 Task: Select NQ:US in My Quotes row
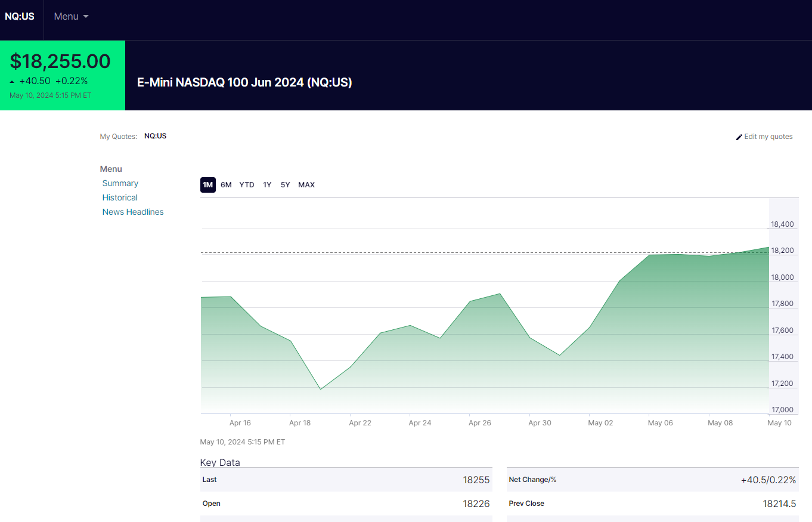point(155,136)
